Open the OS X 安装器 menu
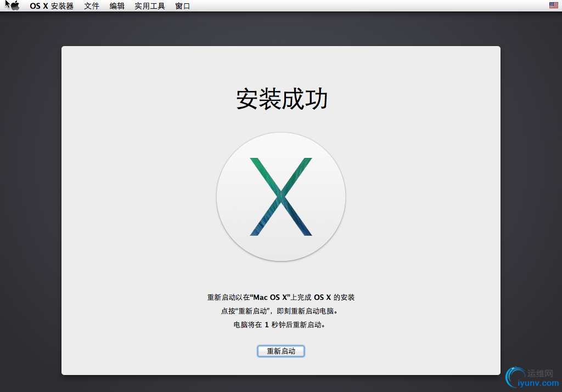 (x=52, y=6)
